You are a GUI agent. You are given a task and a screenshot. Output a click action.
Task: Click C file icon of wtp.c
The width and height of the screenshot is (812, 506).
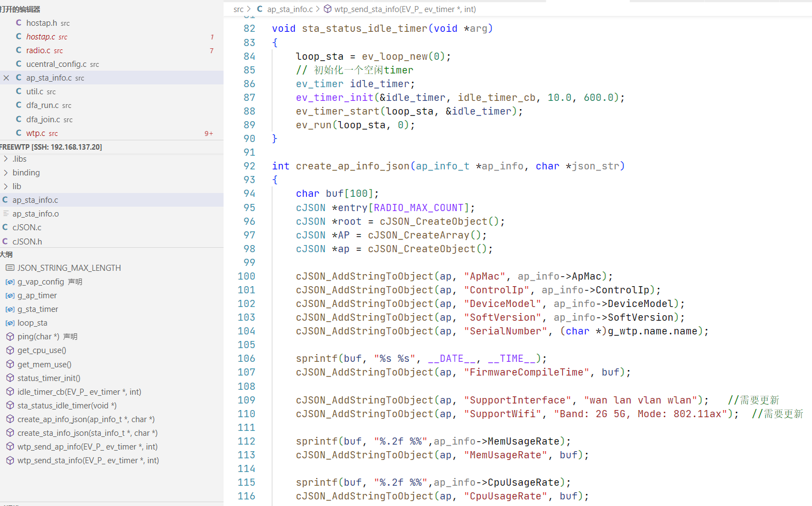tap(19, 133)
